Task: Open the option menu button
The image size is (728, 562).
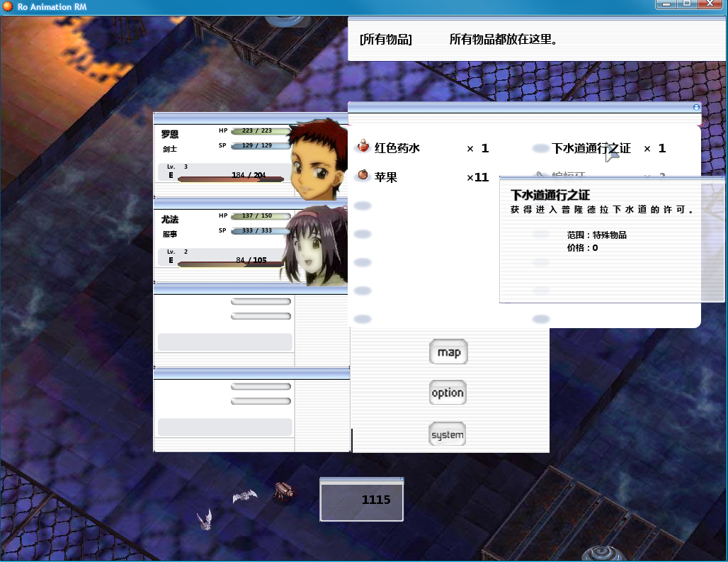Action: (448, 393)
